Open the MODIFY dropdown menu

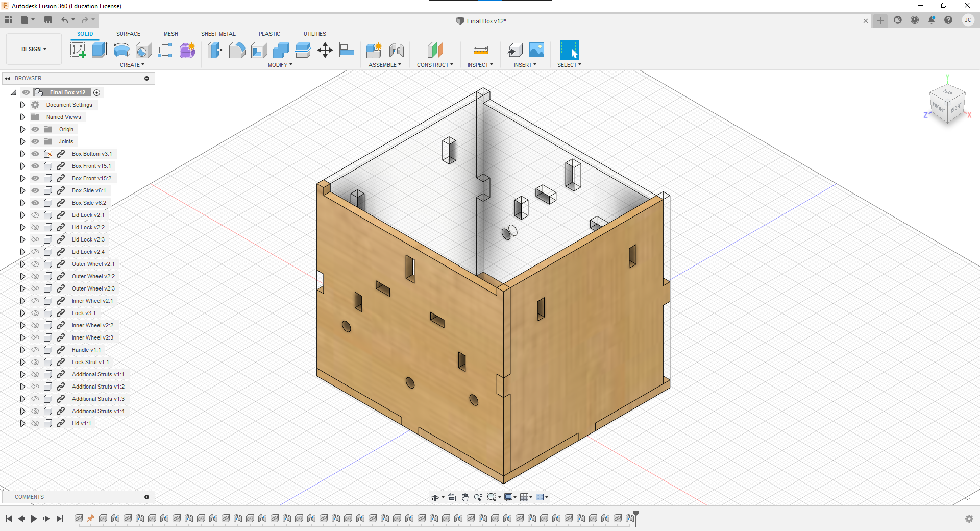point(280,65)
